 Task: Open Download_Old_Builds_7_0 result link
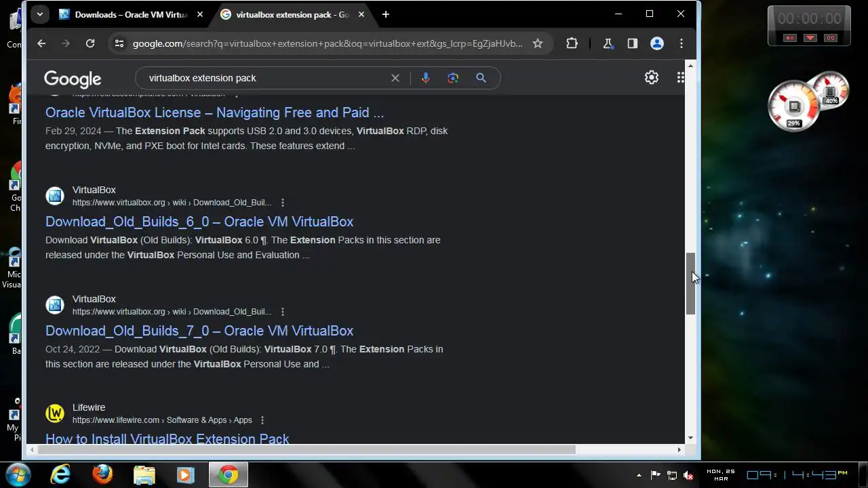point(199,331)
